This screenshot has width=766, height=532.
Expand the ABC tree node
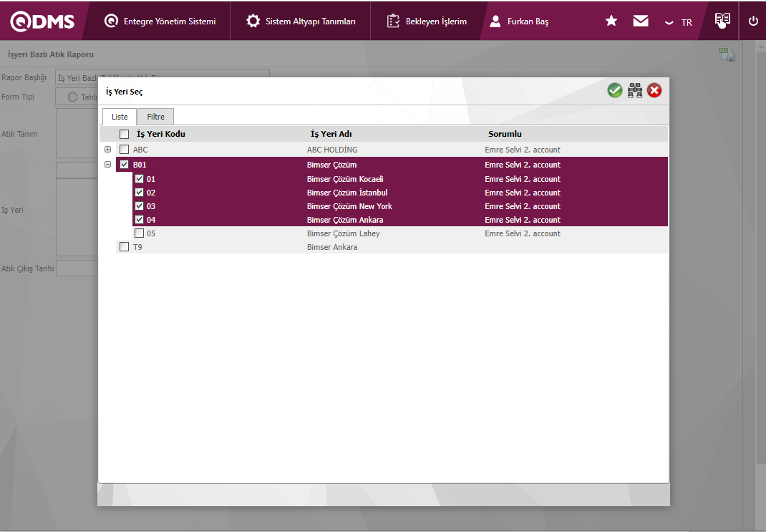[108, 150]
